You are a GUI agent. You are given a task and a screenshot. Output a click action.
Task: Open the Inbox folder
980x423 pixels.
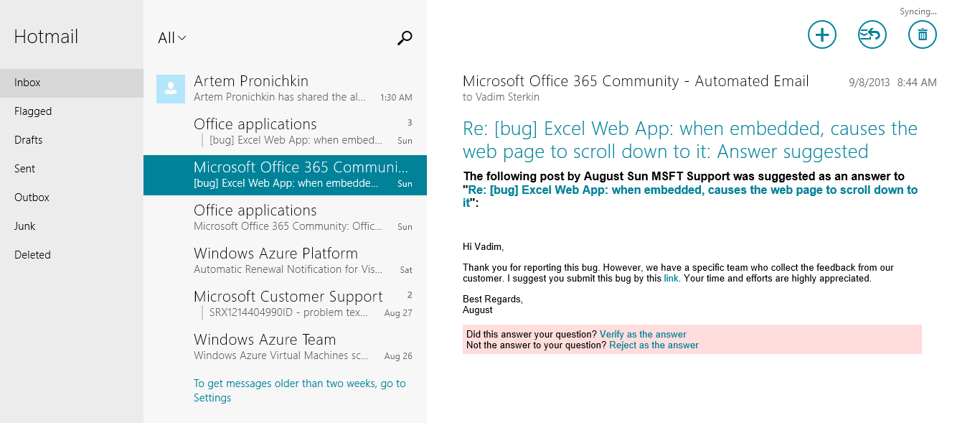[72, 83]
